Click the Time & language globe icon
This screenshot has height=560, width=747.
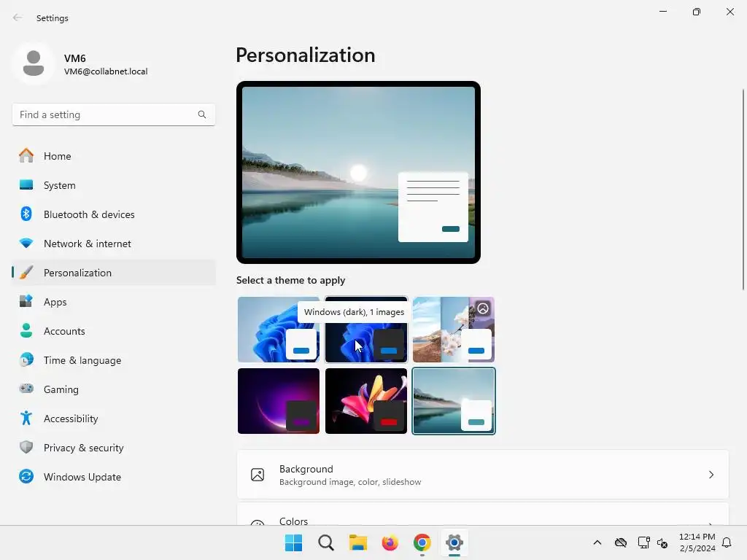(26, 359)
